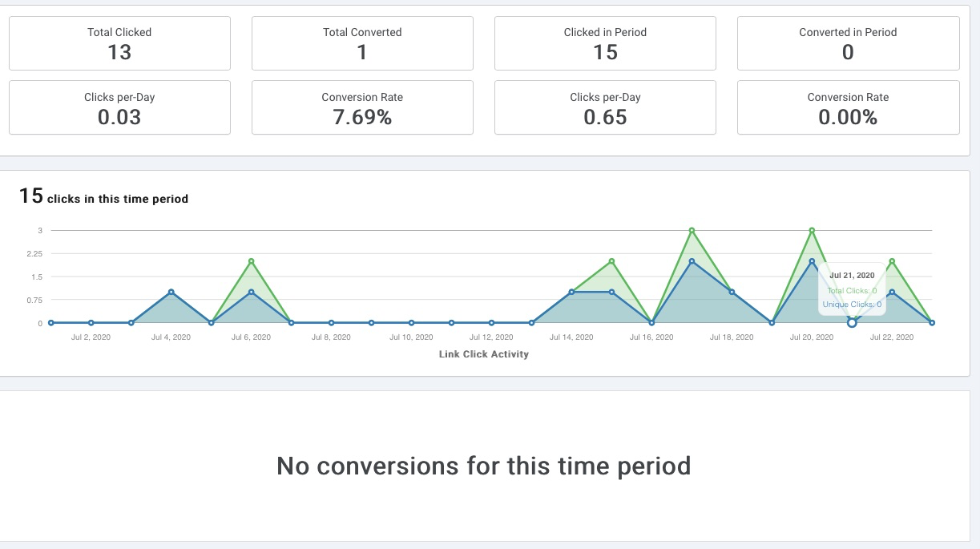
Task: Click the Clicks per-Day 0.65 card
Action: point(605,107)
